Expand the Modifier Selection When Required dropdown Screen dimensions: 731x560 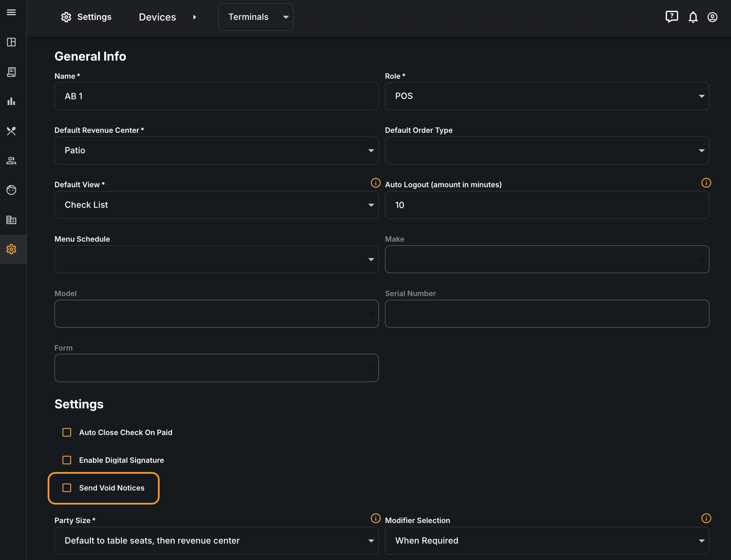pos(547,541)
